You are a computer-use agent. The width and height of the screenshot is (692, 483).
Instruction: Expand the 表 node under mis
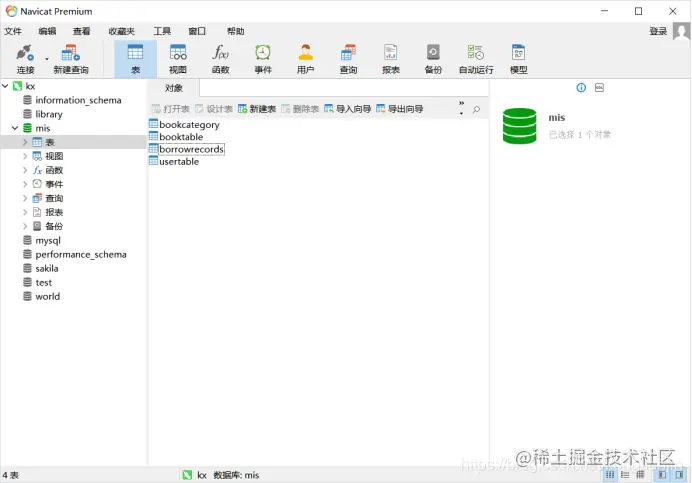tap(25, 142)
